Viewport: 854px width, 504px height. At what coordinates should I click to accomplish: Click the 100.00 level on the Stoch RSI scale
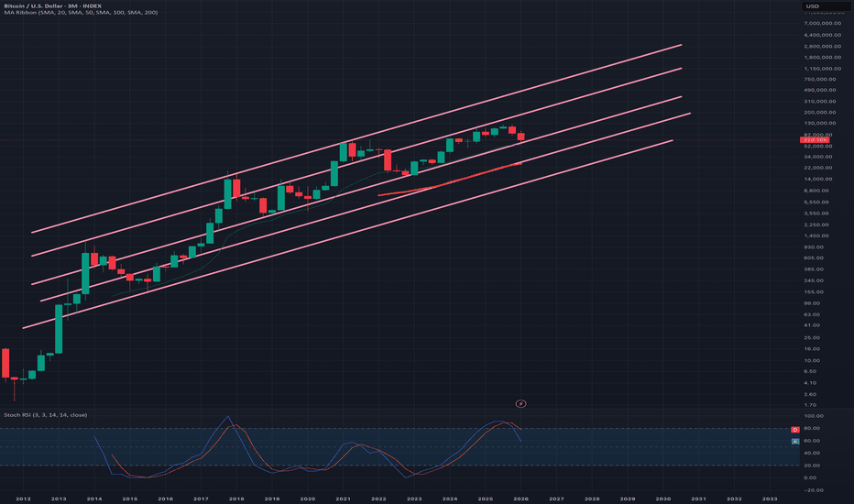click(814, 416)
